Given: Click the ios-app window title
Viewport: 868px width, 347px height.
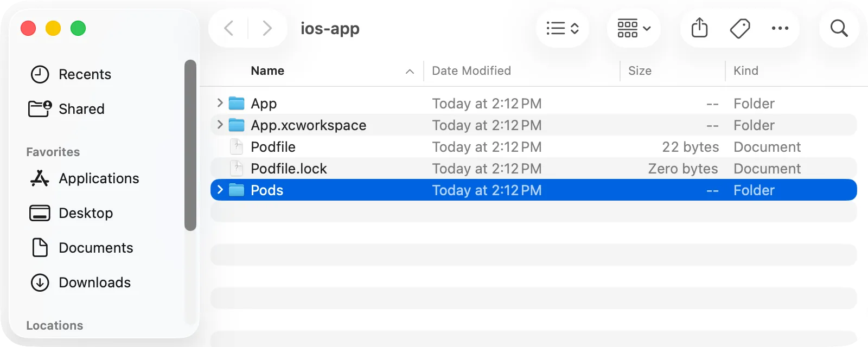Looking at the screenshot, I should click(x=330, y=28).
